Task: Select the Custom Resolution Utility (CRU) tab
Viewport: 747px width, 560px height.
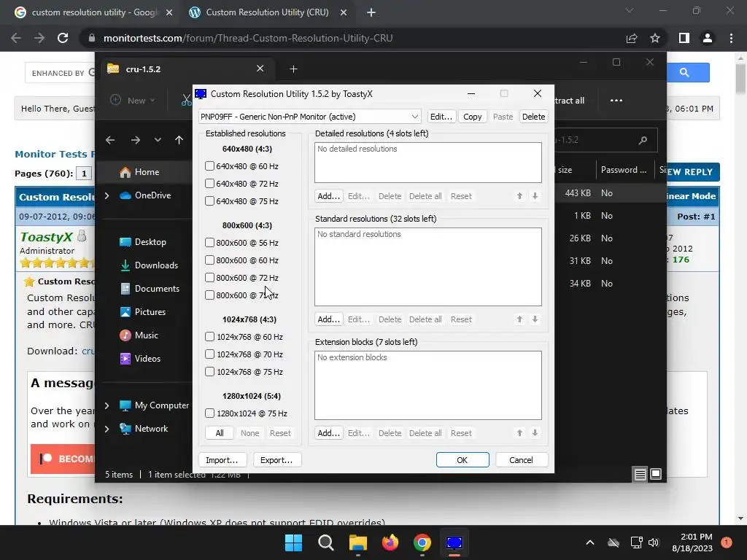Action: tap(267, 13)
